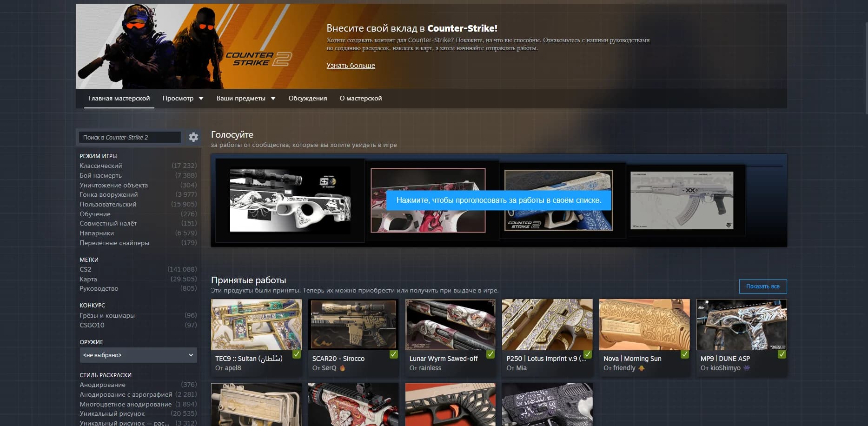
Task: Click the Показать все button
Action: tap(763, 286)
